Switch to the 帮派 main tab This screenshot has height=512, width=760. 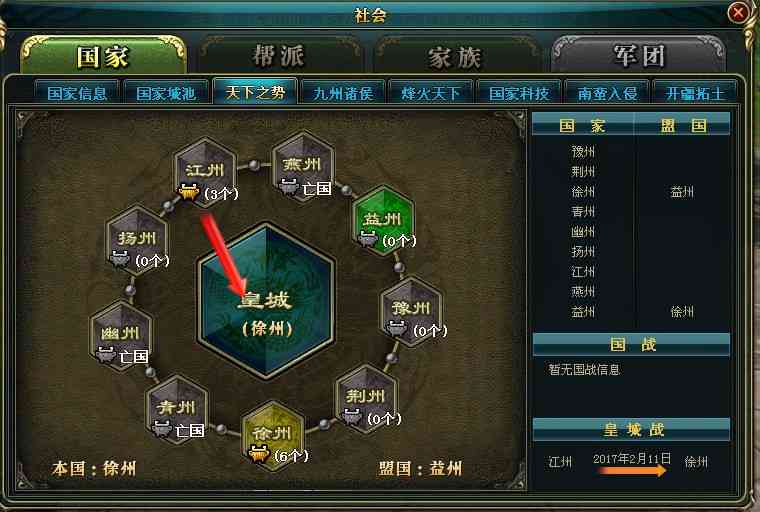click(280, 56)
